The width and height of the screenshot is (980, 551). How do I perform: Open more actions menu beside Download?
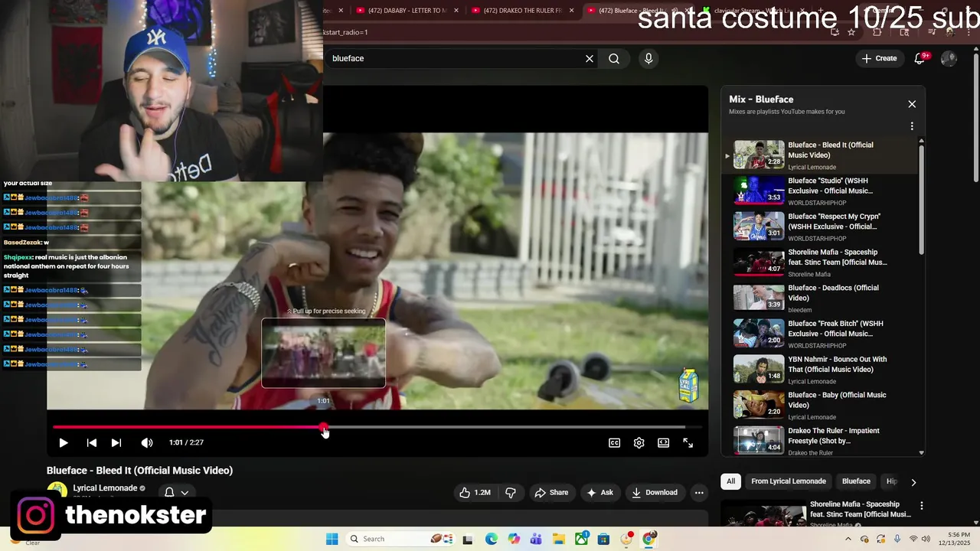[x=699, y=493]
